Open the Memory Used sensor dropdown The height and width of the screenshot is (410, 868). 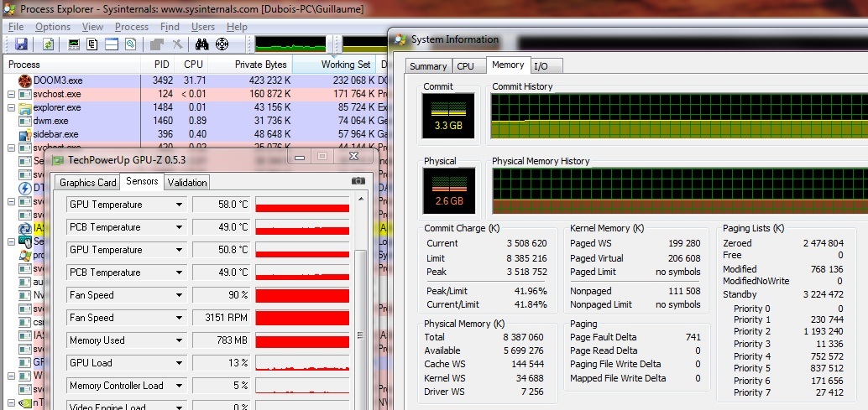tap(179, 340)
